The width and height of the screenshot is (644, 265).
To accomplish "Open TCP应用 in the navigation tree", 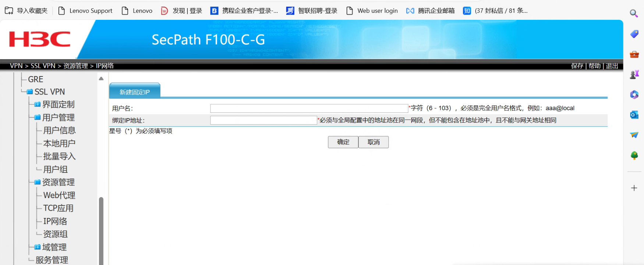I will tap(58, 208).
